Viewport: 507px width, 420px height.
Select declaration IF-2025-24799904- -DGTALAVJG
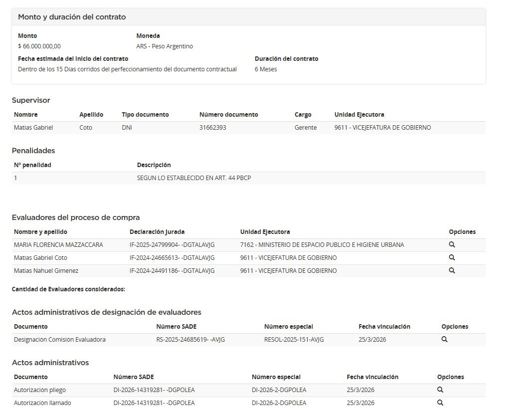172,244
